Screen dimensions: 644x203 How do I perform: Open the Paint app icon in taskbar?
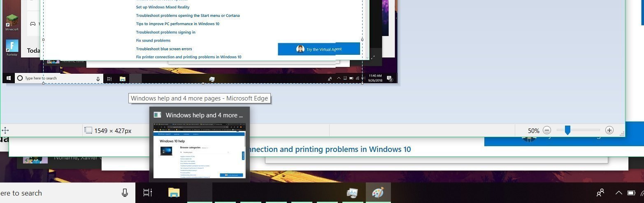(378, 193)
